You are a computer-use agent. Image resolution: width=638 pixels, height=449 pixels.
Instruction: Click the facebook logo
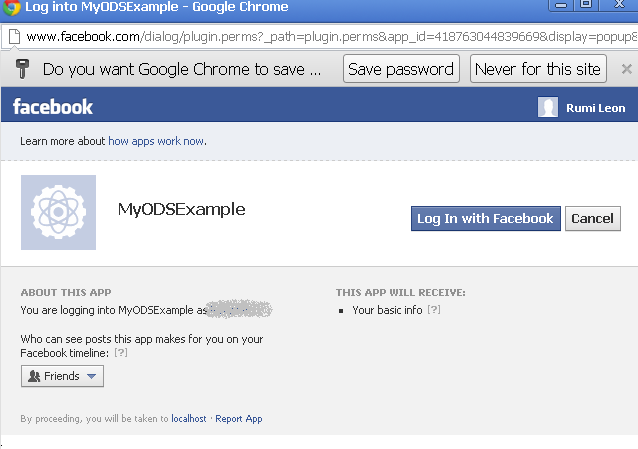pos(53,107)
